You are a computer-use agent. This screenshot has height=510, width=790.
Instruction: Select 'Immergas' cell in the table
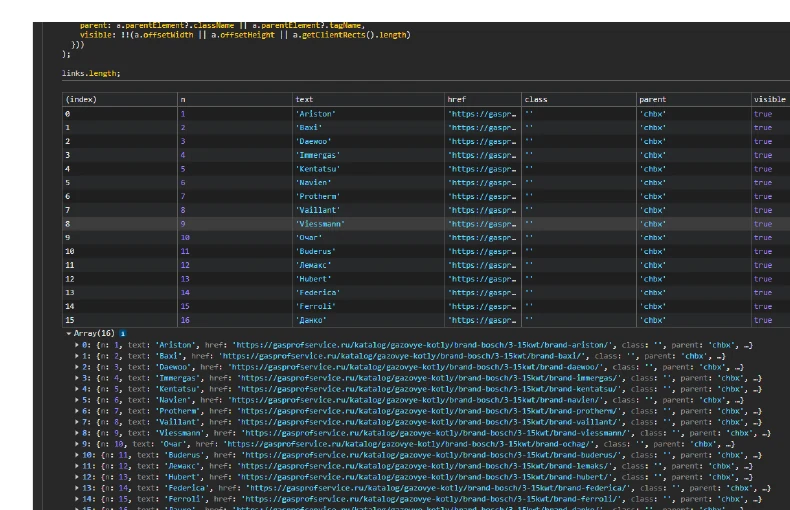pos(368,155)
